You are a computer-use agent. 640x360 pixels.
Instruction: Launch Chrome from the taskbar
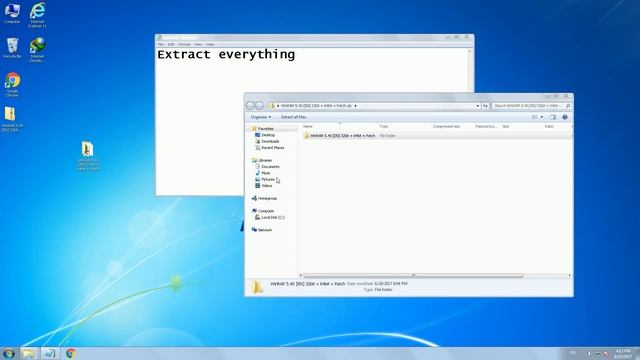click(71, 353)
